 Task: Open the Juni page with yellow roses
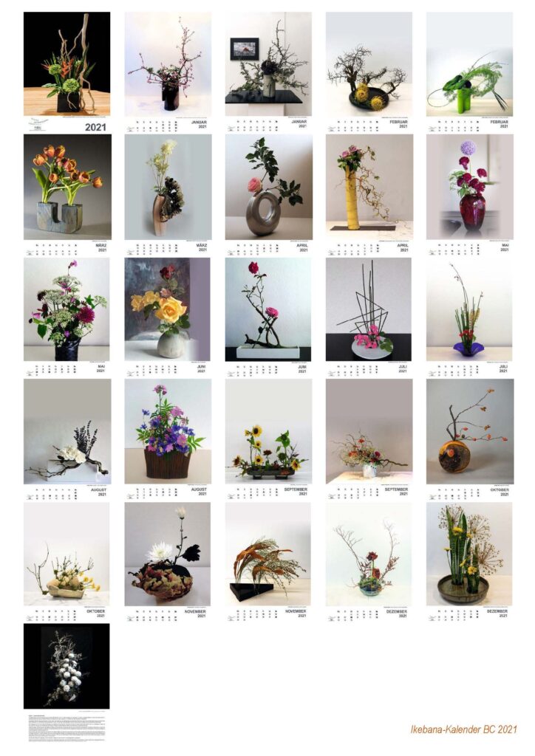pos(168,317)
